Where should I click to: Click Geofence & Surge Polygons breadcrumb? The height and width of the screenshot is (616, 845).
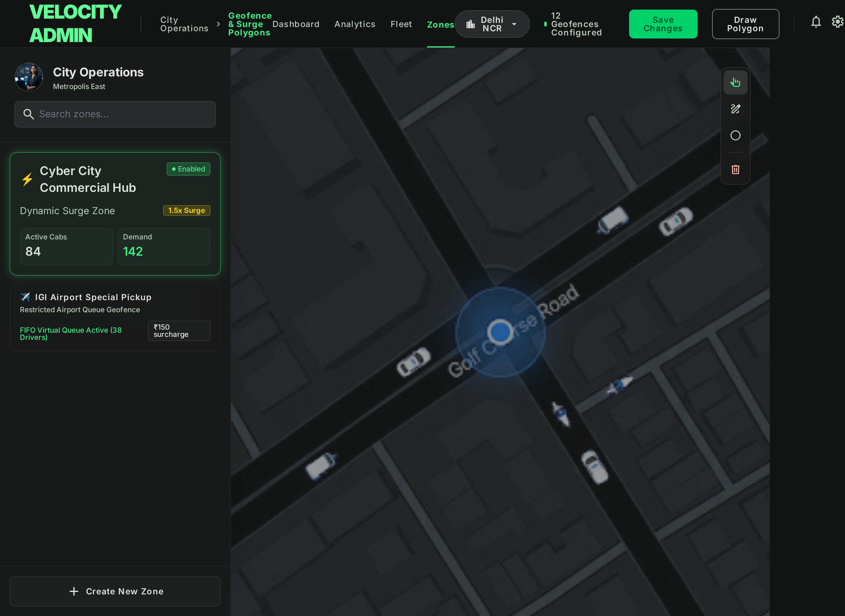click(250, 24)
